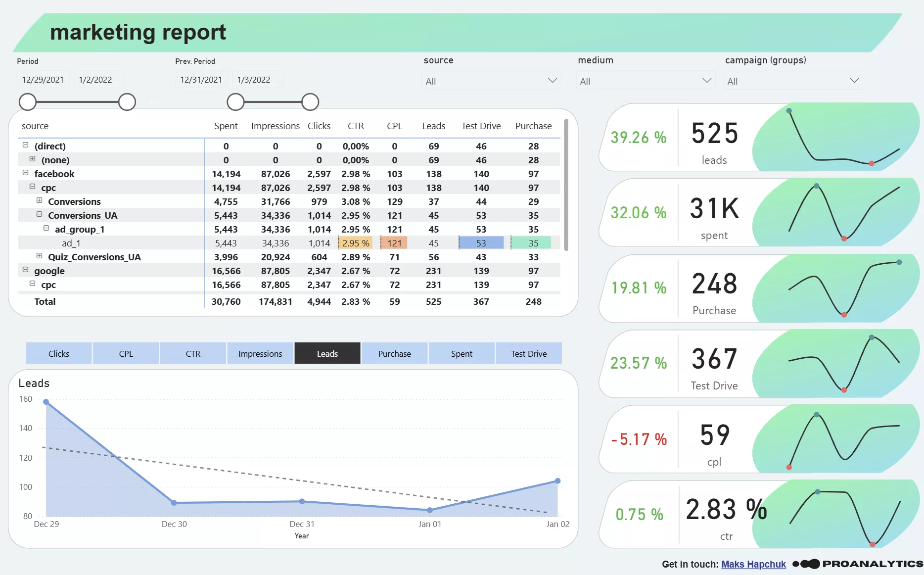Collapse the cpc row under google
The width and height of the screenshot is (924, 575).
pyautogui.click(x=32, y=284)
